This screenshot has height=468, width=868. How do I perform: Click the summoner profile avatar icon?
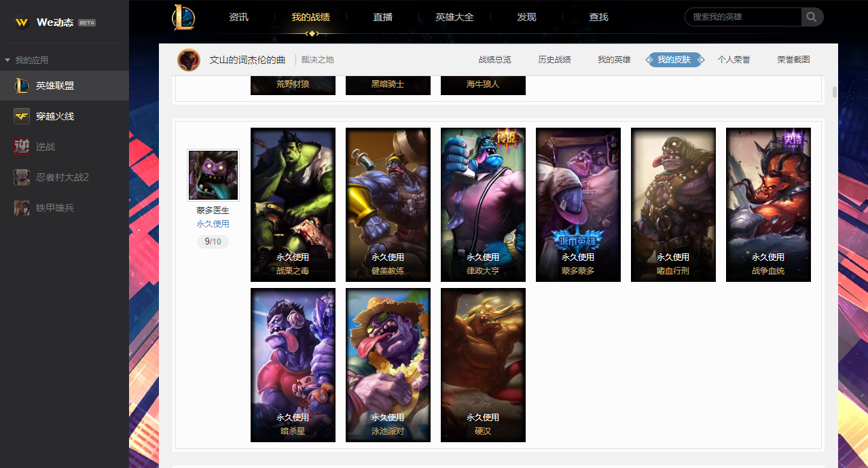[189, 60]
